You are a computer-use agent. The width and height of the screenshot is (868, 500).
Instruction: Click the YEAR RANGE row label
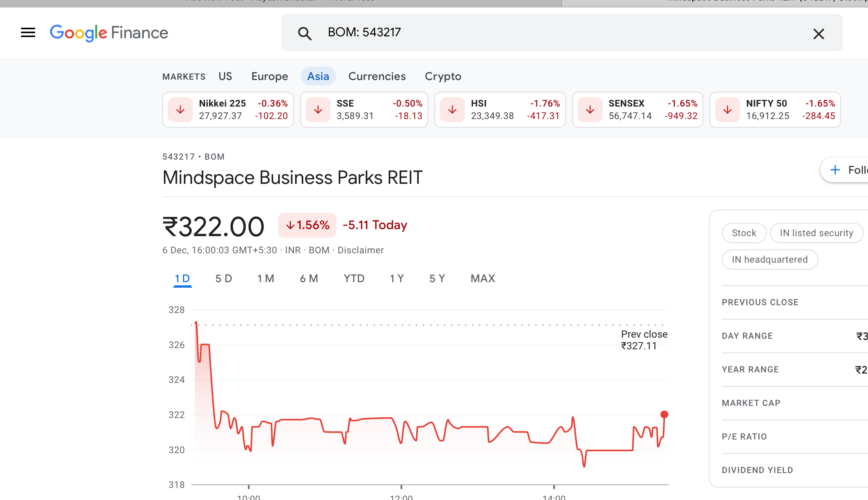750,370
